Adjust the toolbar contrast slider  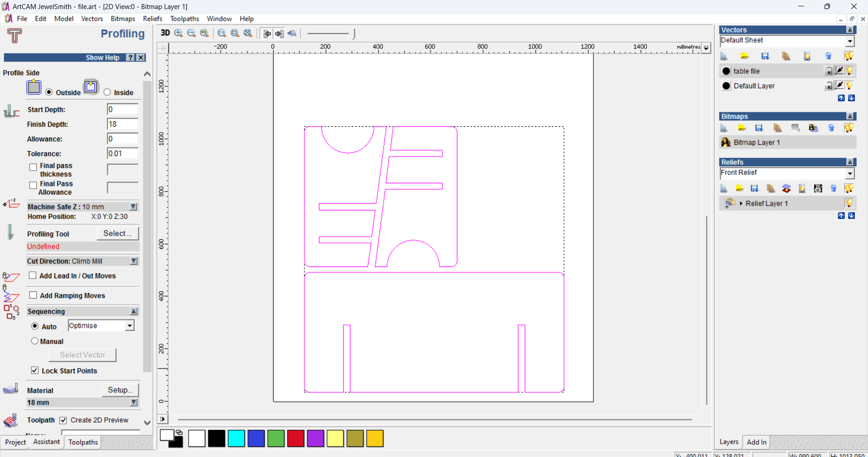coord(331,33)
